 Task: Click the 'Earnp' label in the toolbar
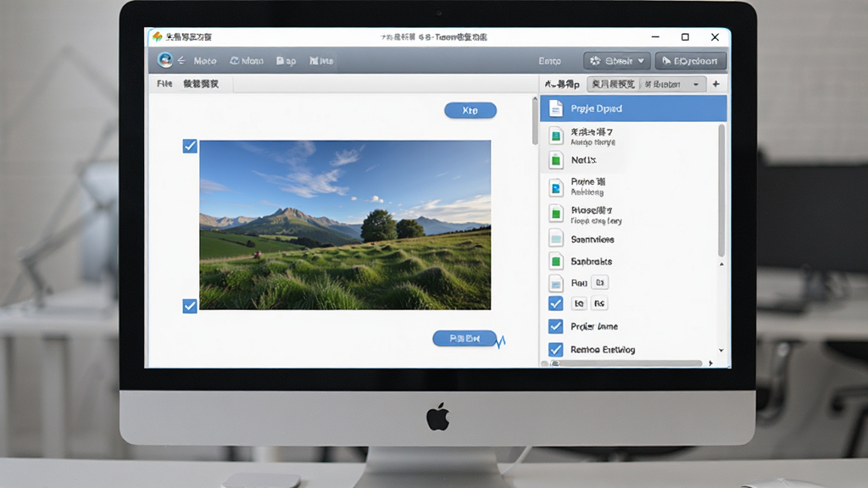tap(549, 61)
